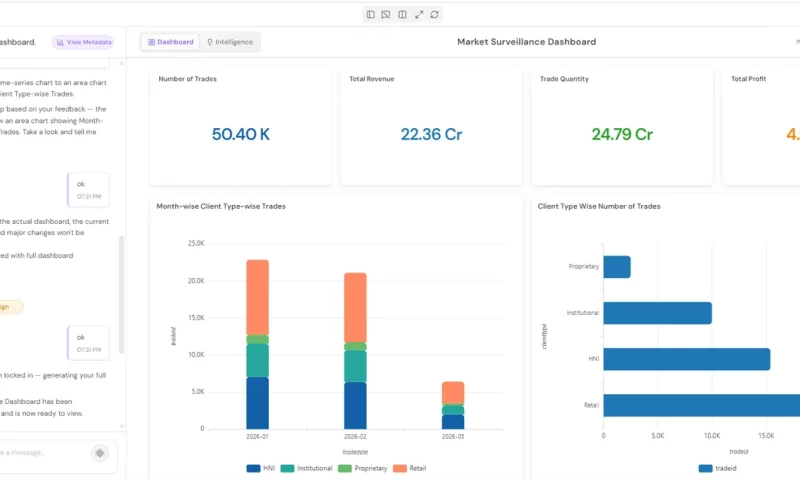Click the microphone voice input icon
This screenshot has width=800, height=480.
[100, 453]
